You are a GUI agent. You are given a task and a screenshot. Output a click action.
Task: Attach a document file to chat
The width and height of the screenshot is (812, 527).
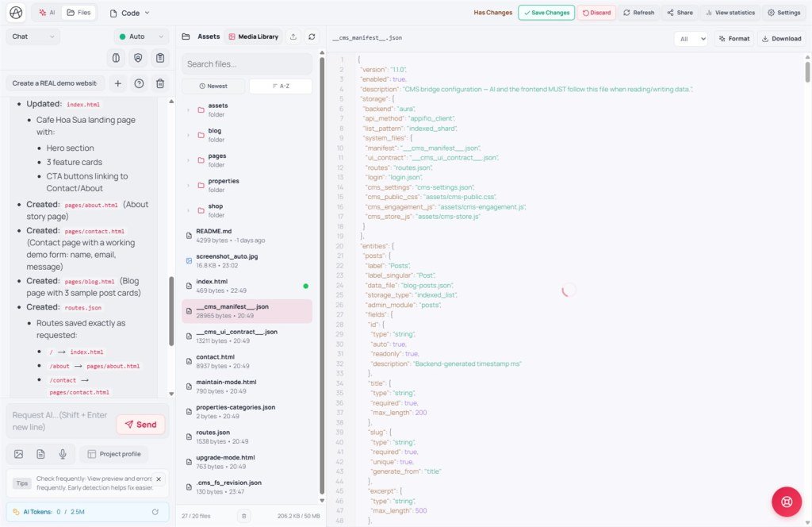40,454
